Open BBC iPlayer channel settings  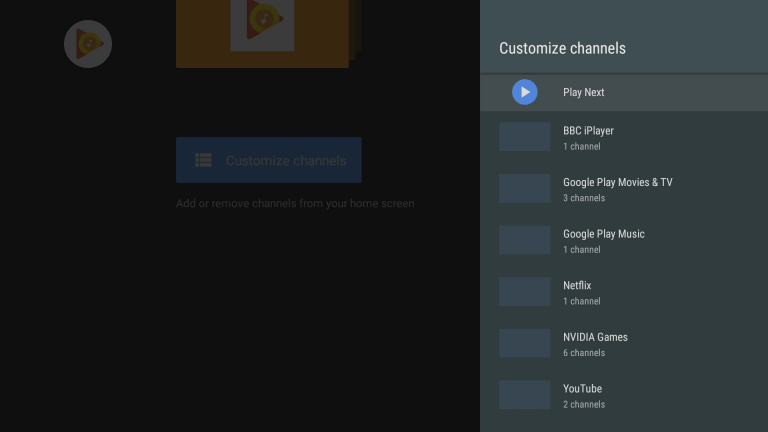coord(588,138)
